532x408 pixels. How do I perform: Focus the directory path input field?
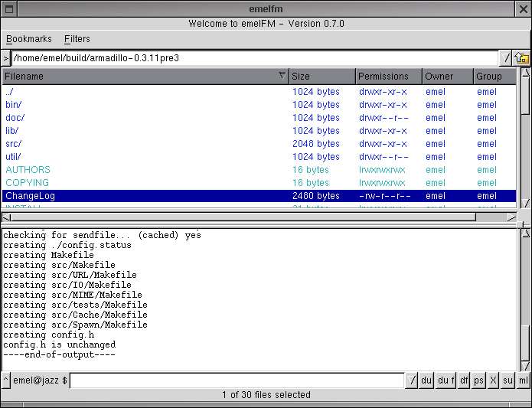255,58
